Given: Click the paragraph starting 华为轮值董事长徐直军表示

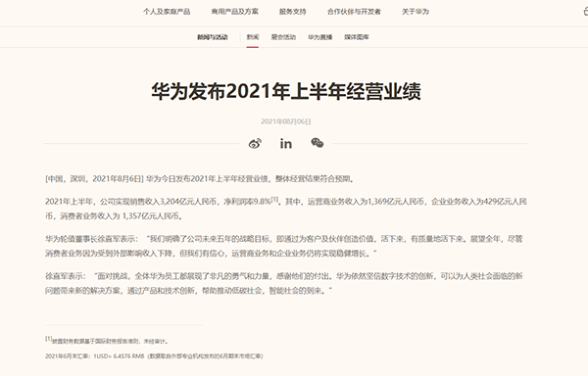Looking at the screenshot, I should [x=284, y=246].
